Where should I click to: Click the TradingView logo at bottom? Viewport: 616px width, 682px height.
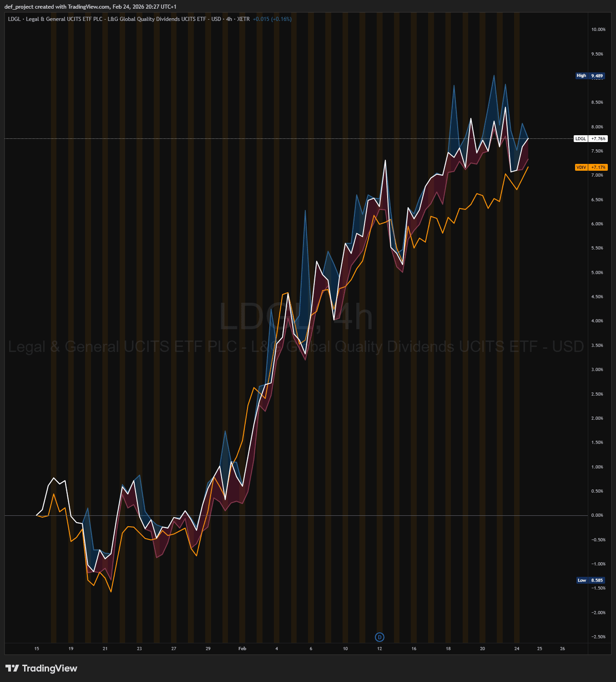[x=41, y=668]
